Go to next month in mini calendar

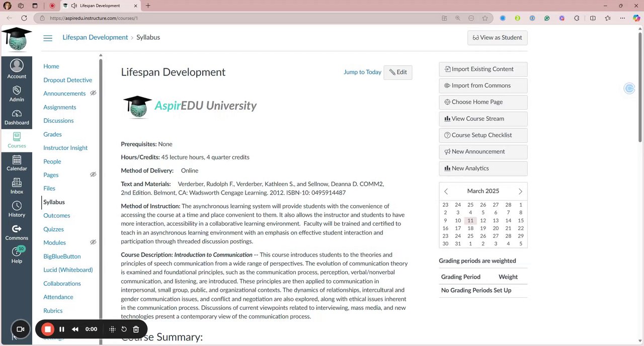(520, 192)
